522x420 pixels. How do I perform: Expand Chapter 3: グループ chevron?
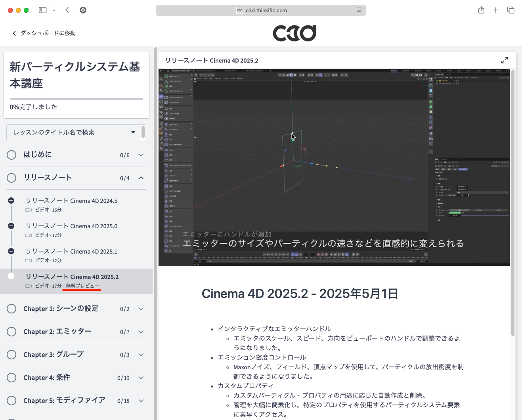point(141,355)
